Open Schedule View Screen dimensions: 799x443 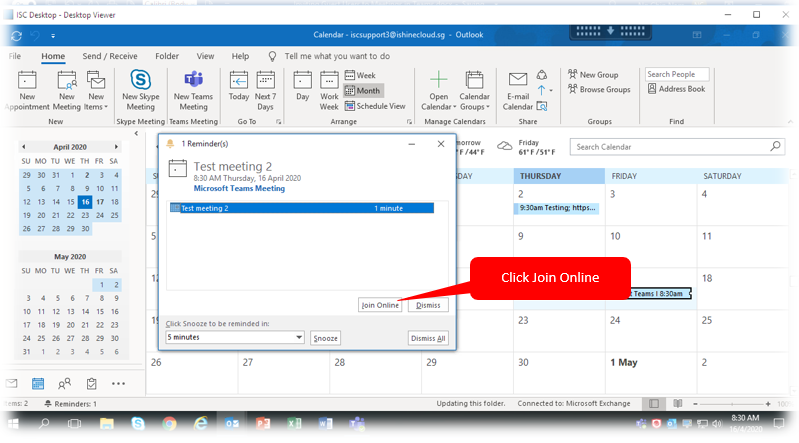click(x=375, y=106)
